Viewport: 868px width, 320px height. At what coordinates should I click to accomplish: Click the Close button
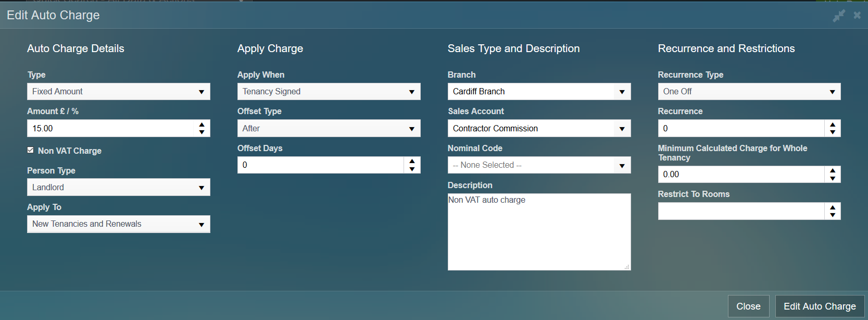click(x=748, y=306)
